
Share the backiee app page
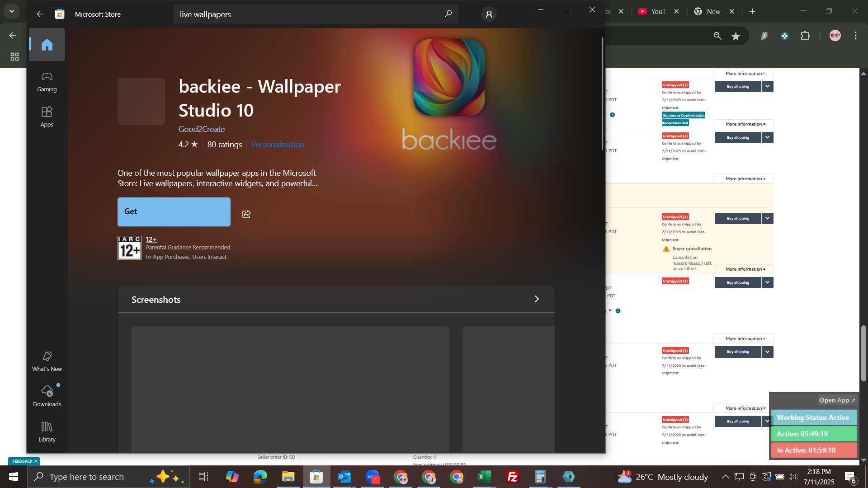(x=246, y=214)
